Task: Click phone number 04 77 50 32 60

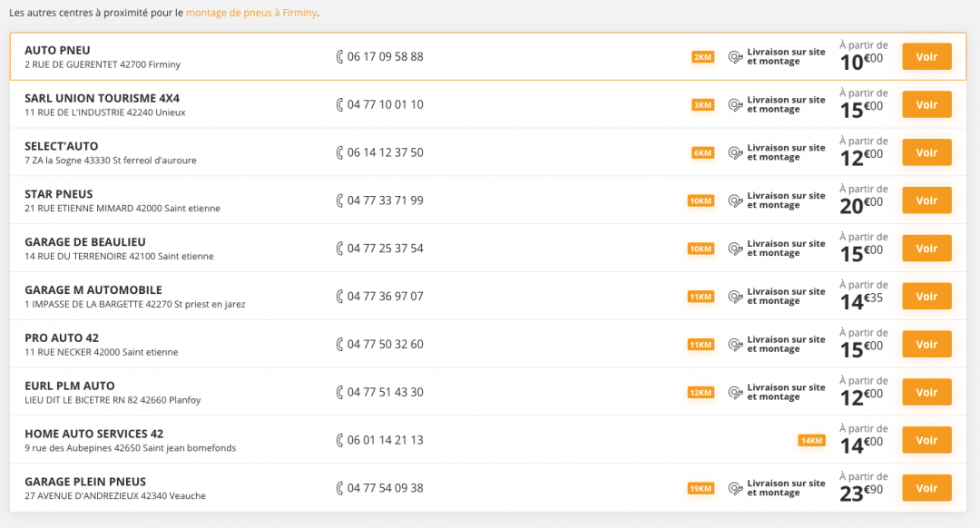Action: point(385,345)
